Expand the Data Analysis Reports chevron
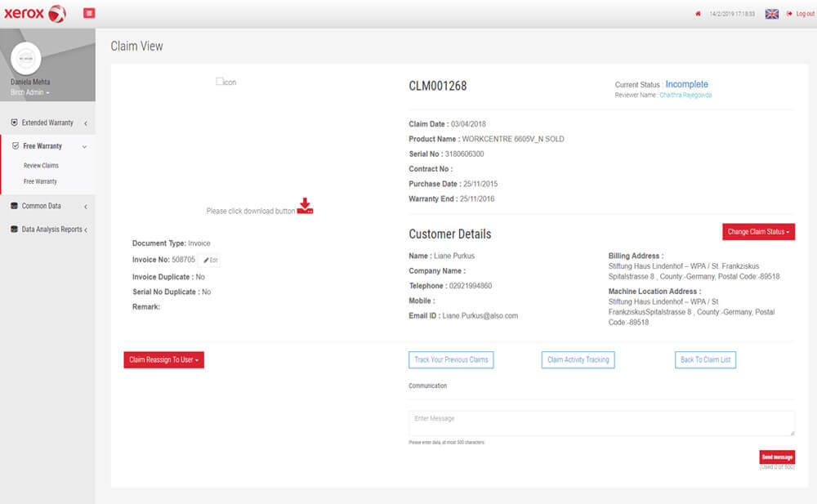 coord(86,230)
